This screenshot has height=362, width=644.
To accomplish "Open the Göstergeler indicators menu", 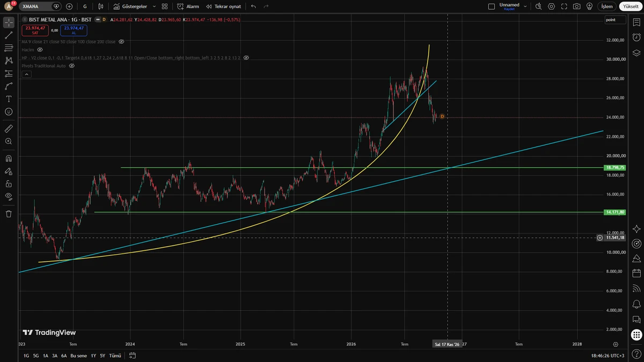I will click(x=130, y=6).
